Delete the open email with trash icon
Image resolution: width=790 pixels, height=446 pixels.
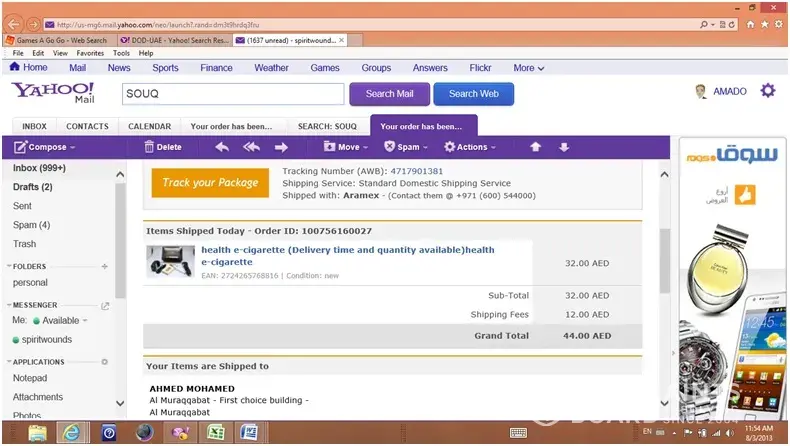(163, 147)
